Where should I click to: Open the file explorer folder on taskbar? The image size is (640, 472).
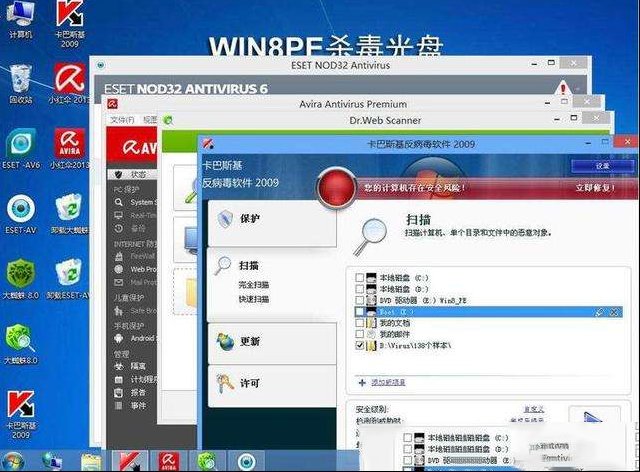pos(91,462)
